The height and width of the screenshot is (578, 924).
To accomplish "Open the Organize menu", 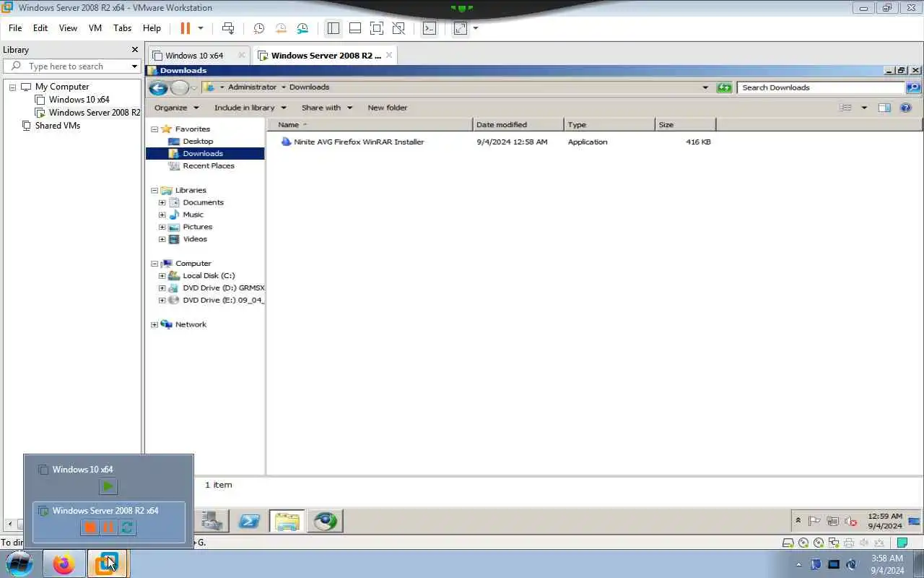I will click(176, 108).
